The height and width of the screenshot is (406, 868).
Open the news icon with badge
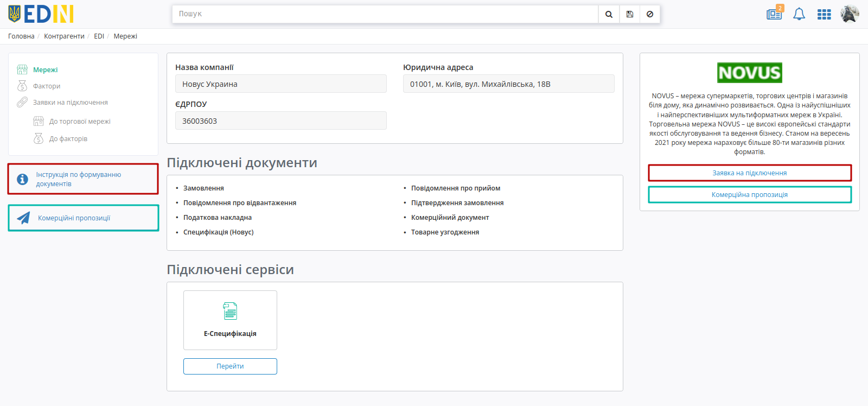(x=775, y=14)
